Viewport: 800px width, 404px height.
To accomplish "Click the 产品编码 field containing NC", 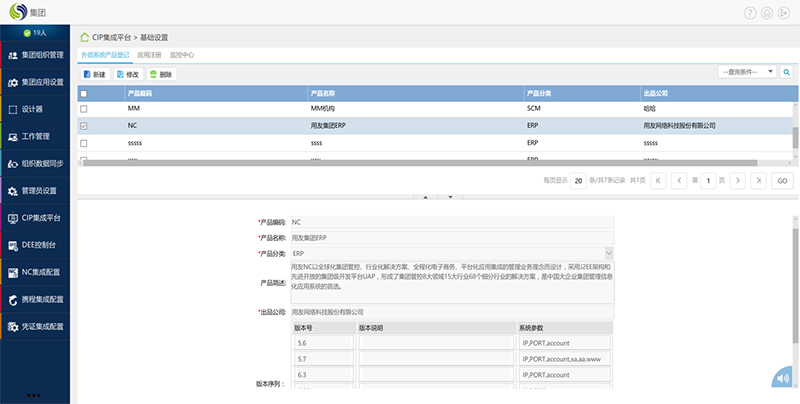I will pyautogui.click(x=452, y=222).
